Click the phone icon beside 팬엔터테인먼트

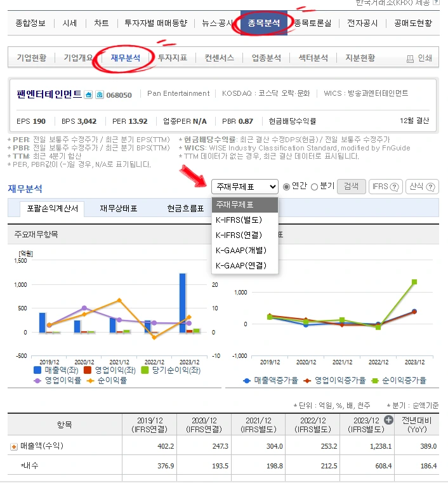click(100, 95)
